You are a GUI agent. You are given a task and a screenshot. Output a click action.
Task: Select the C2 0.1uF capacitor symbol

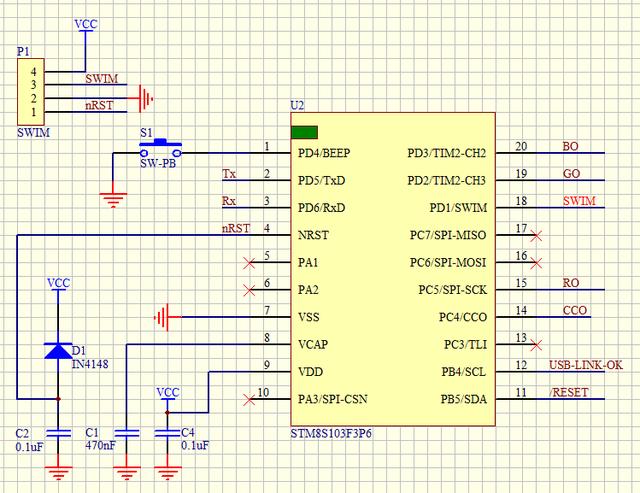[58, 432]
